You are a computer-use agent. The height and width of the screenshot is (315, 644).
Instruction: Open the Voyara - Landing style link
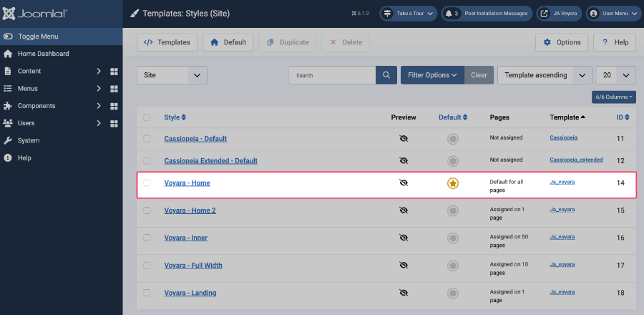(x=190, y=293)
